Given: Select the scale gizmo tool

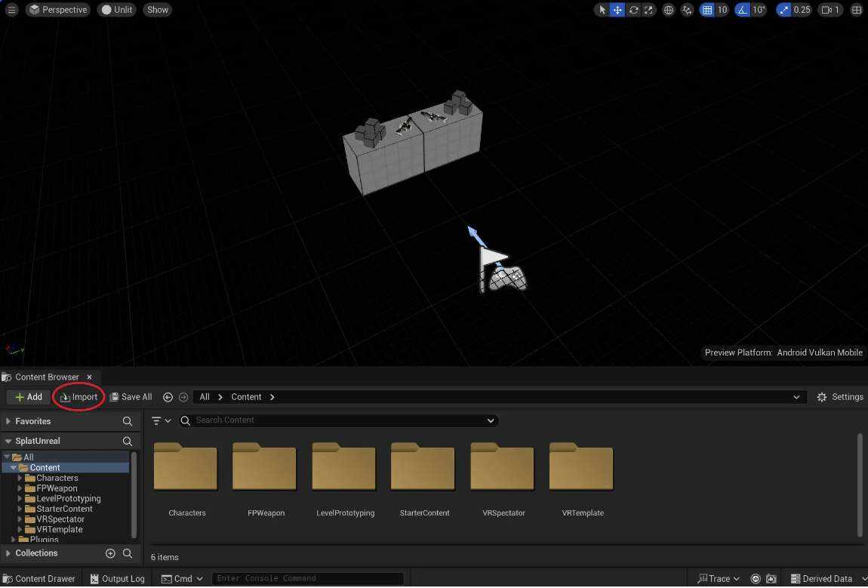Looking at the screenshot, I should (x=648, y=10).
